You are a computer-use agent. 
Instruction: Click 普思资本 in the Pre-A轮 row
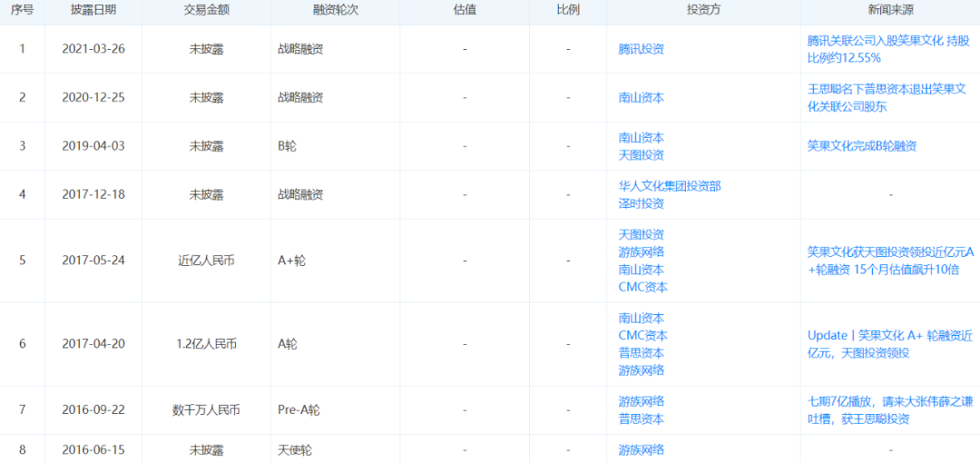pyautogui.click(x=641, y=419)
